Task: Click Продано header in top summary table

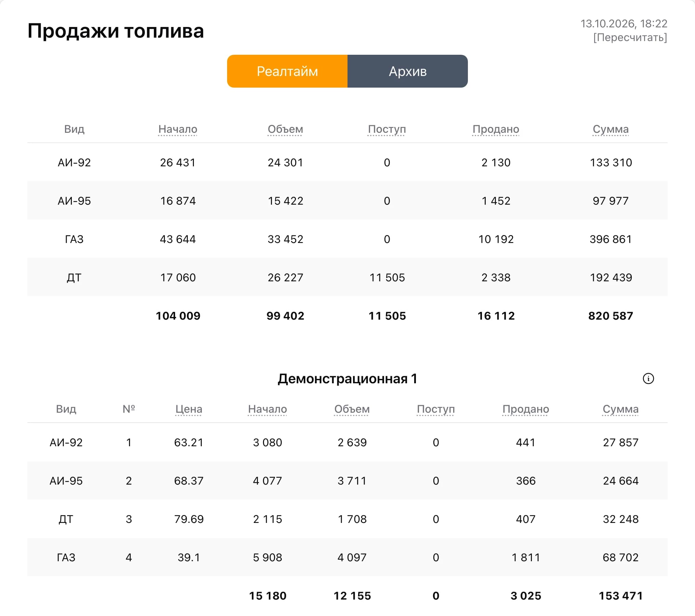Action: (x=496, y=129)
